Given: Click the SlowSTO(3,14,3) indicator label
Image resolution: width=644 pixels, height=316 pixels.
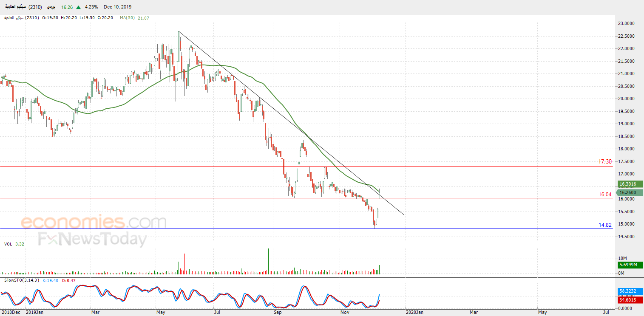Looking at the screenshot, I should [21, 280].
